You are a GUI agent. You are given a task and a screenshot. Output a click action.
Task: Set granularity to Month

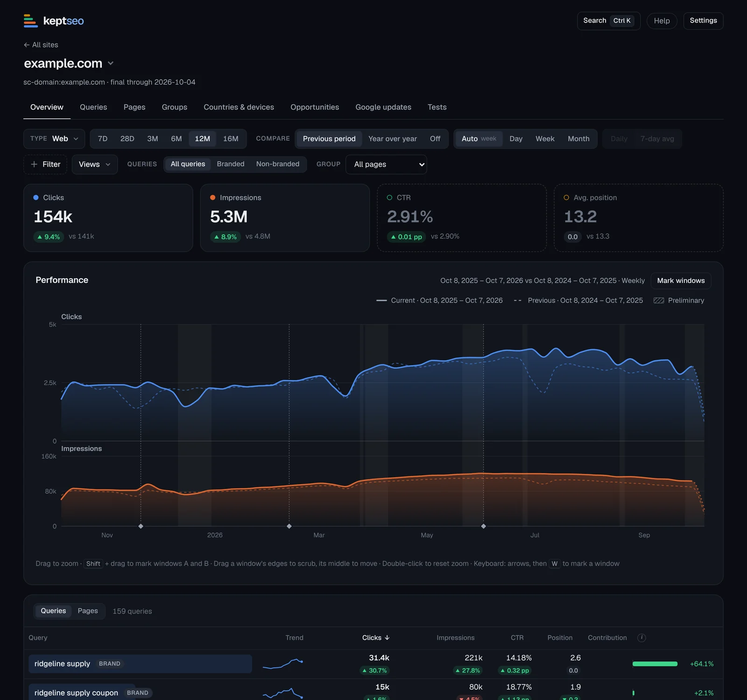click(x=578, y=139)
